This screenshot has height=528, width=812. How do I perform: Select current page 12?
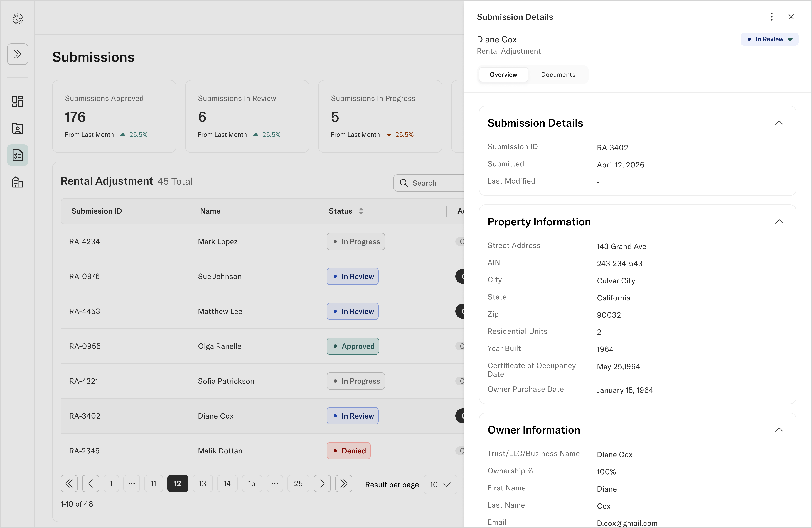coord(178,483)
